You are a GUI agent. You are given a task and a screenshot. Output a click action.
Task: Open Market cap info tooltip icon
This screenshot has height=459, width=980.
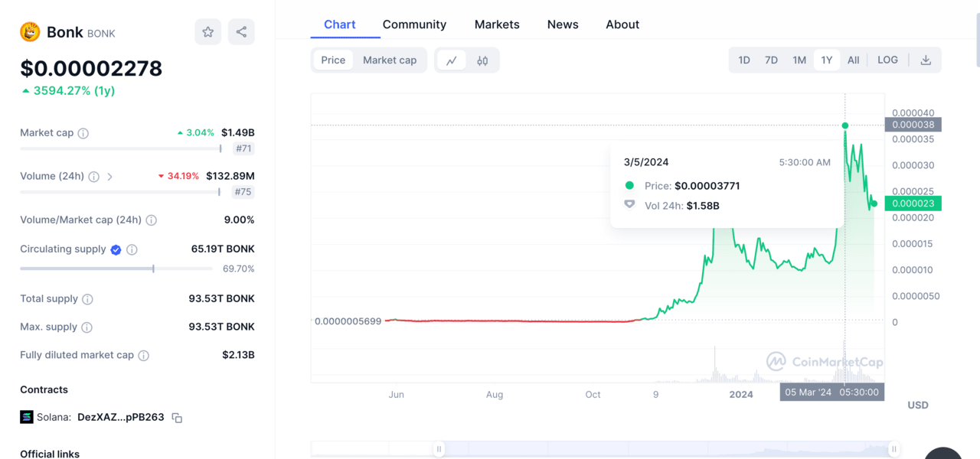(83, 133)
